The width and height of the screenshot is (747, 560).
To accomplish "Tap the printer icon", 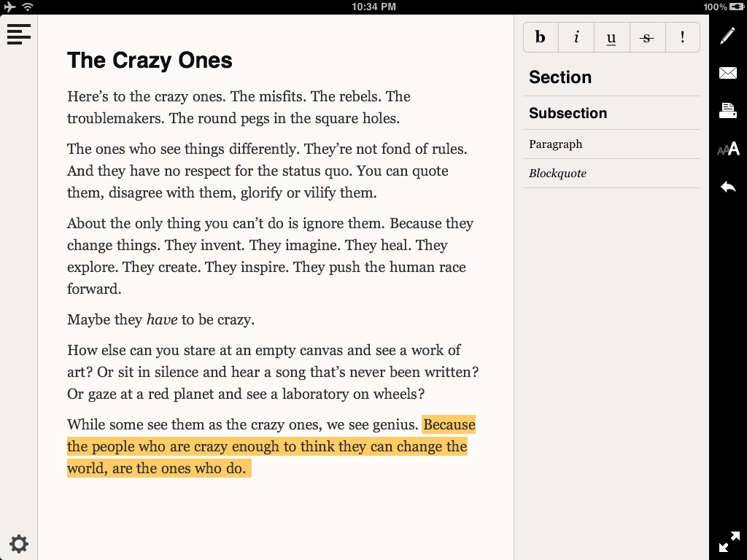I will [x=727, y=111].
